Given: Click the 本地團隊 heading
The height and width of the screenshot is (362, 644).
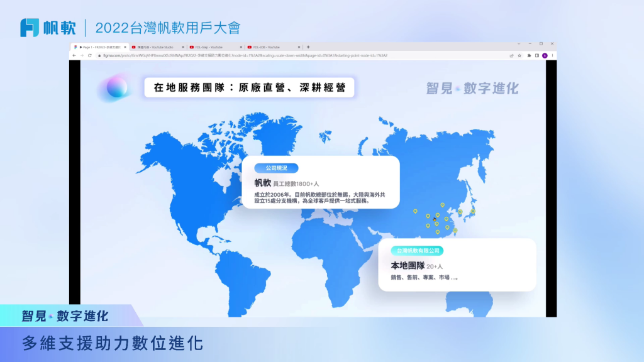Looking at the screenshot, I should pyautogui.click(x=408, y=266).
